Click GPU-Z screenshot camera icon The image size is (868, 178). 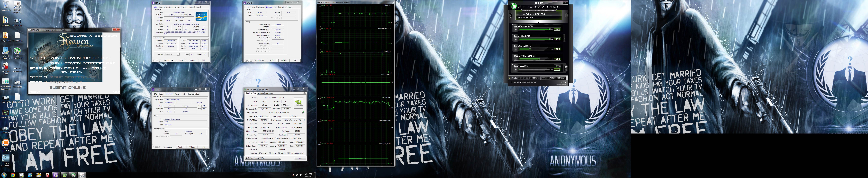click(305, 93)
